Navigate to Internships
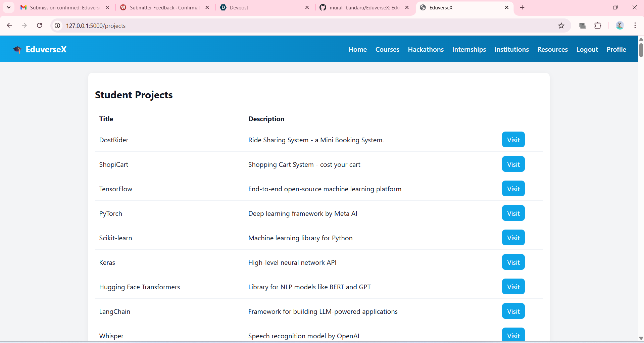 469,49
